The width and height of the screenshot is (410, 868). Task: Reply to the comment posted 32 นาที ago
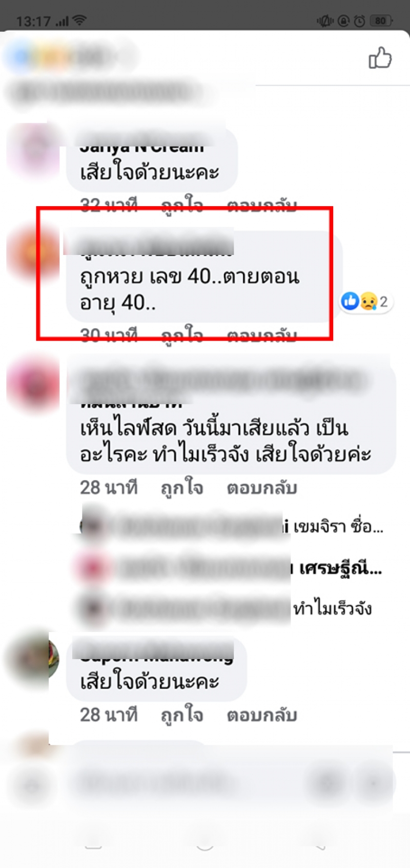pyautogui.click(x=262, y=206)
